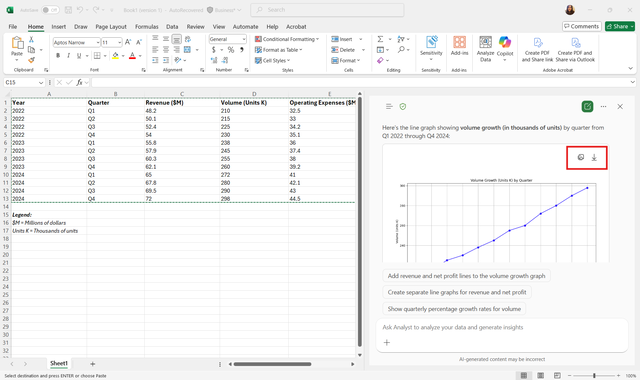This screenshot has width=640, height=380.
Task: Click the Paste clipboard icon
Action: tap(17, 43)
